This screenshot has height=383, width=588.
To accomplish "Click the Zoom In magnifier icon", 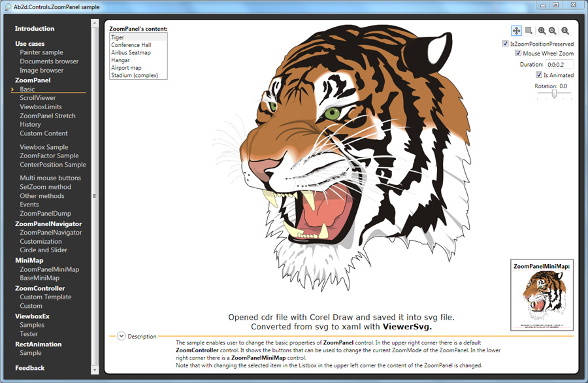I will coord(542,31).
